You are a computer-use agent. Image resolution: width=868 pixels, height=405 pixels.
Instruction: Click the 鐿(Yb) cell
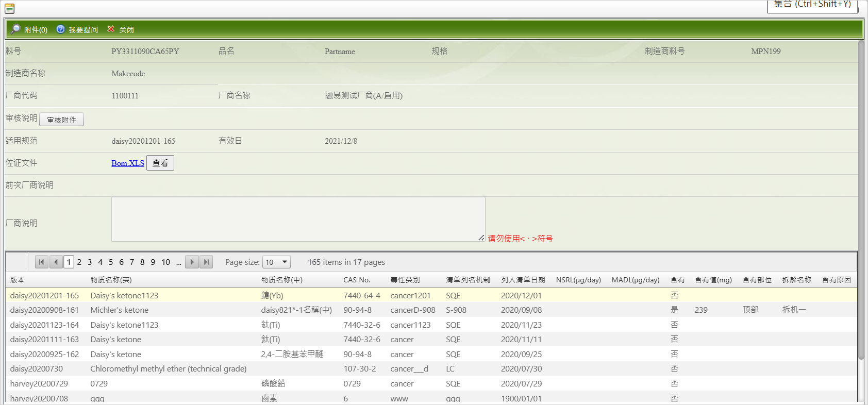click(272, 295)
